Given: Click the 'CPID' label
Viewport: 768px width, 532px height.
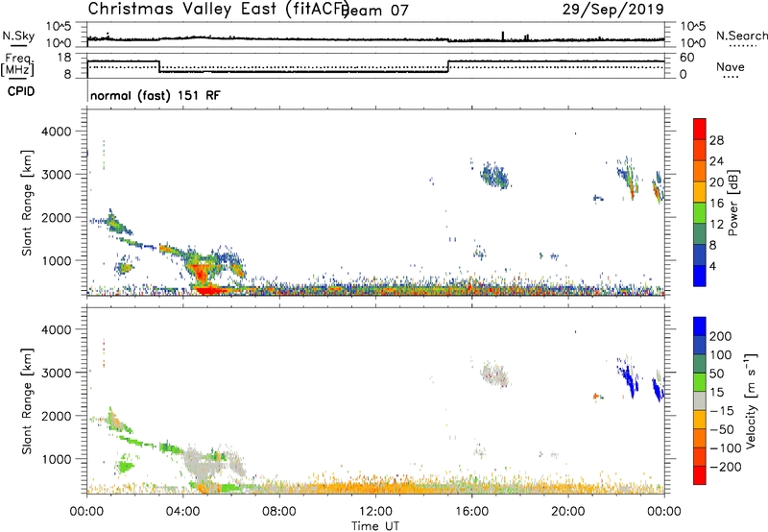Looking at the screenshot, I should coord(21,91).
